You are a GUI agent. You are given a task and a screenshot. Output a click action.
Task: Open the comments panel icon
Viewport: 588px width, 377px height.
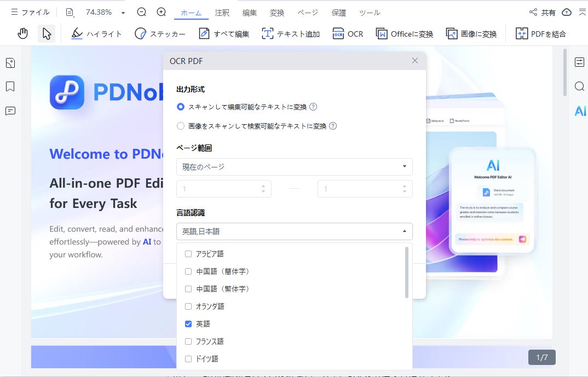tap(10, 111)
